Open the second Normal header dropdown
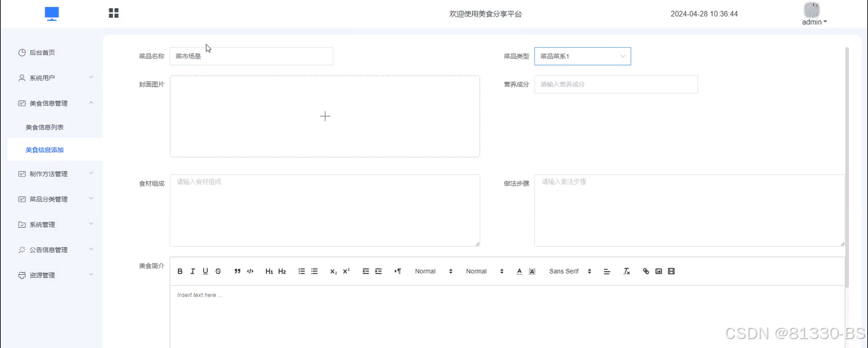Screen dimensions: 868x348 point(485,271)
